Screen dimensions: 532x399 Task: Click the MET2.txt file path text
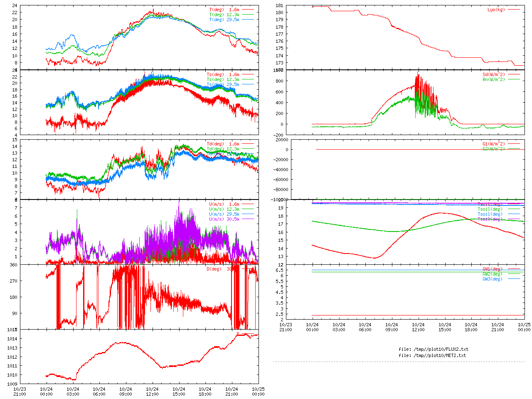point(432,355)
